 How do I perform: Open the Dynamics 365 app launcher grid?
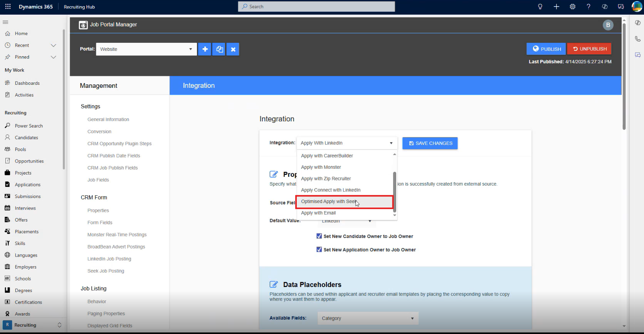pyautogui.click(x=8, y=7)
